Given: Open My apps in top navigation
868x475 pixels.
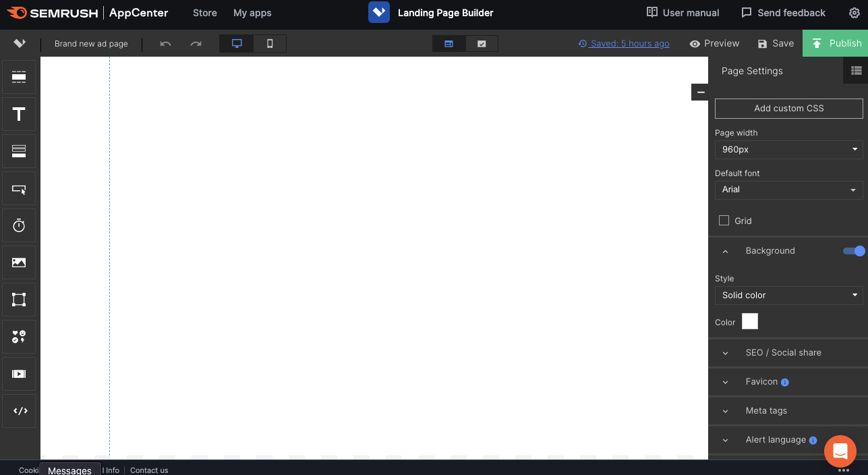Looking at the screenshot, I should click(252, 13).
